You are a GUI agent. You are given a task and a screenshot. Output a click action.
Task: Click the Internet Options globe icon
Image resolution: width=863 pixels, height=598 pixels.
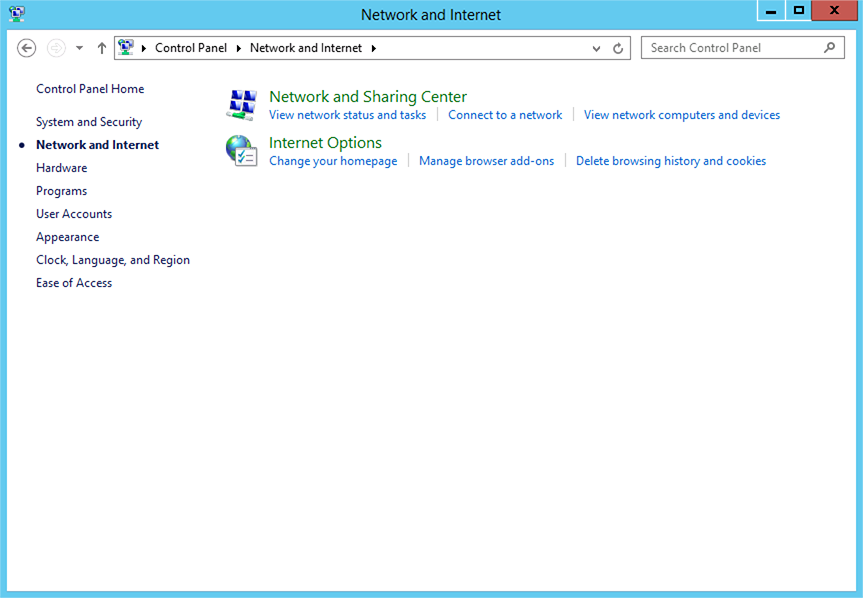point(242,151)
